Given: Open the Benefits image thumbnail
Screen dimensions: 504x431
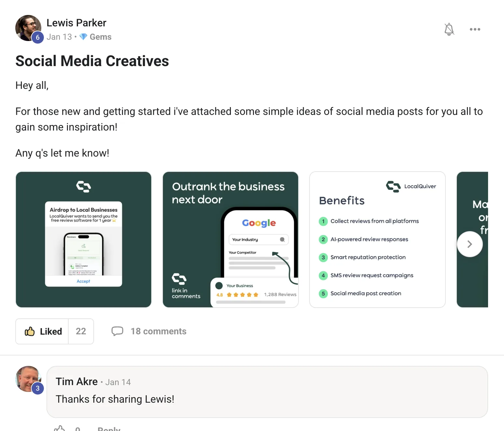Looking at the screenshot, I should (x=378, y=240).
